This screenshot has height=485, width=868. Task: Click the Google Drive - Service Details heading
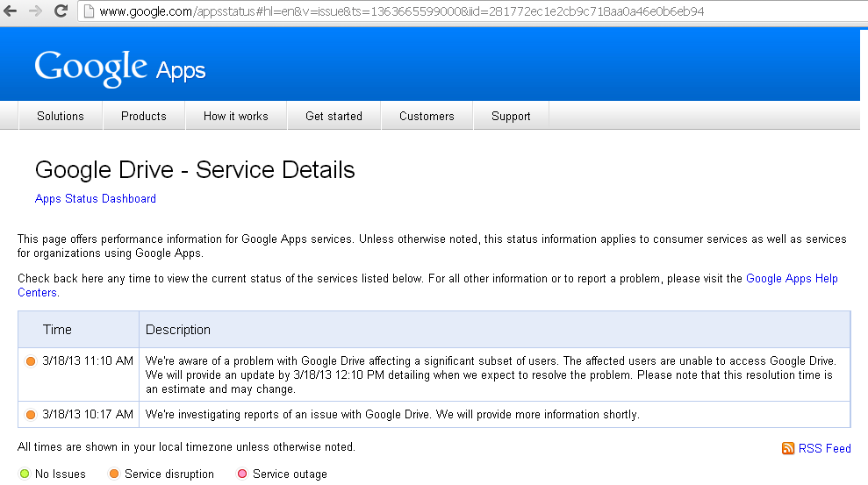coord(195,170)
